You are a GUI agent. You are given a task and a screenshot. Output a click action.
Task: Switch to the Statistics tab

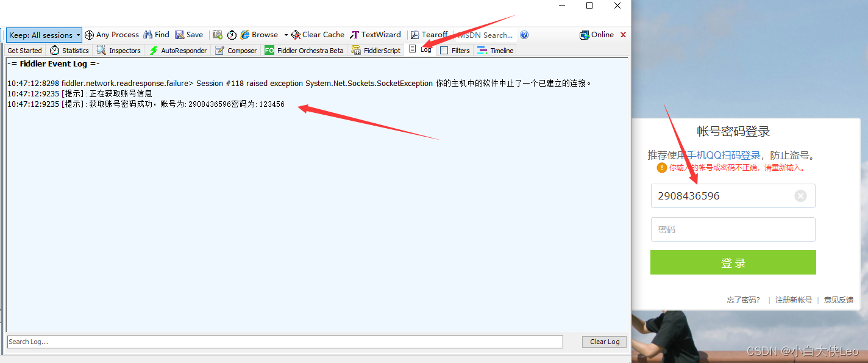coord(69,51)
